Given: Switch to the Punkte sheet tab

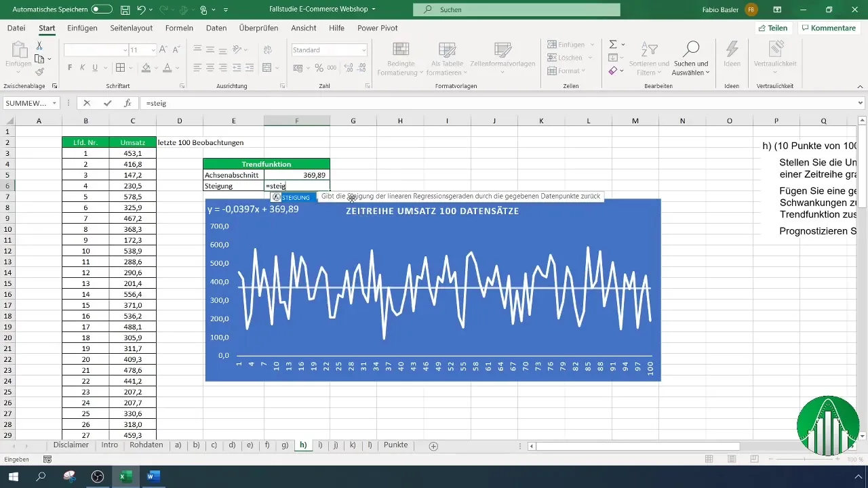Looking at the screenshot, I should 396,445.
